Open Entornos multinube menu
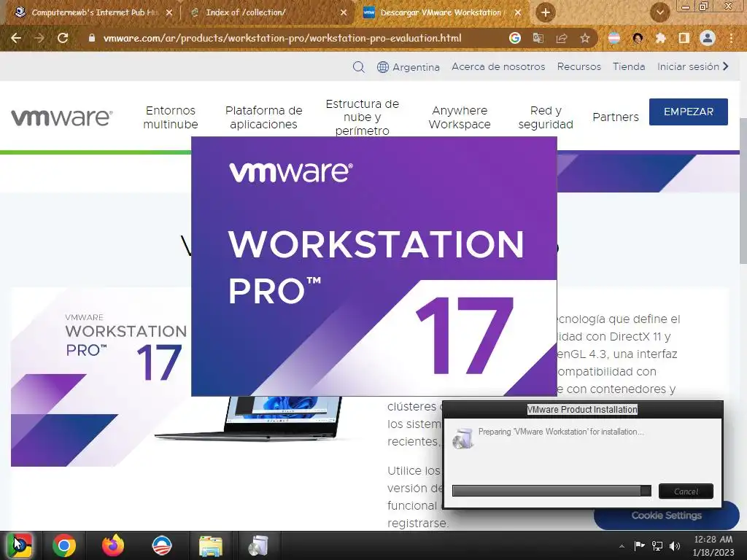 pyautogui.click(x=171, y=117)
